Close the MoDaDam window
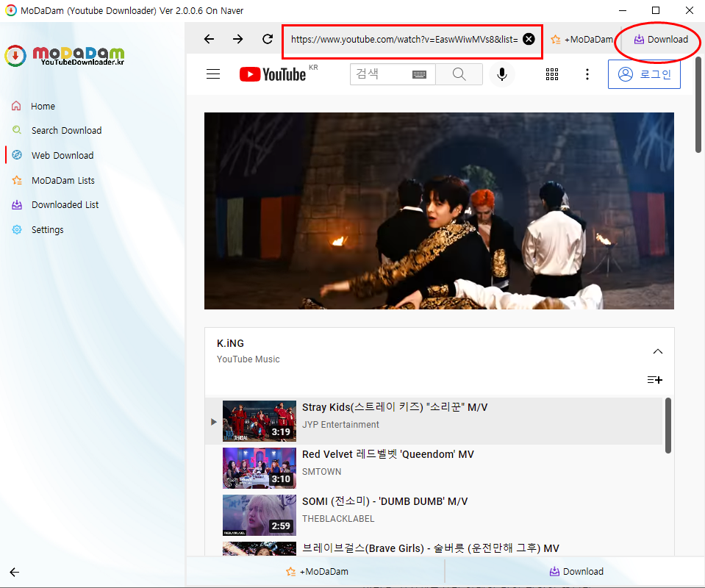 690,10
